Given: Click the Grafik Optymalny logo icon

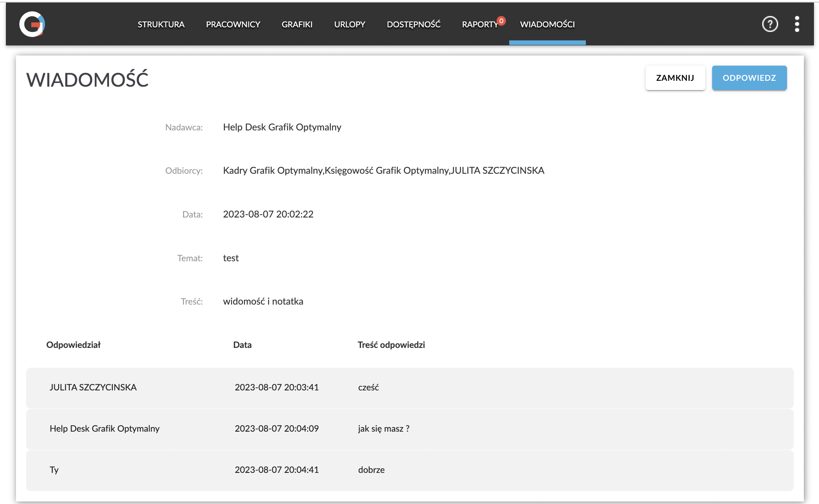Looking at the screenshot, I should (32, 24).
